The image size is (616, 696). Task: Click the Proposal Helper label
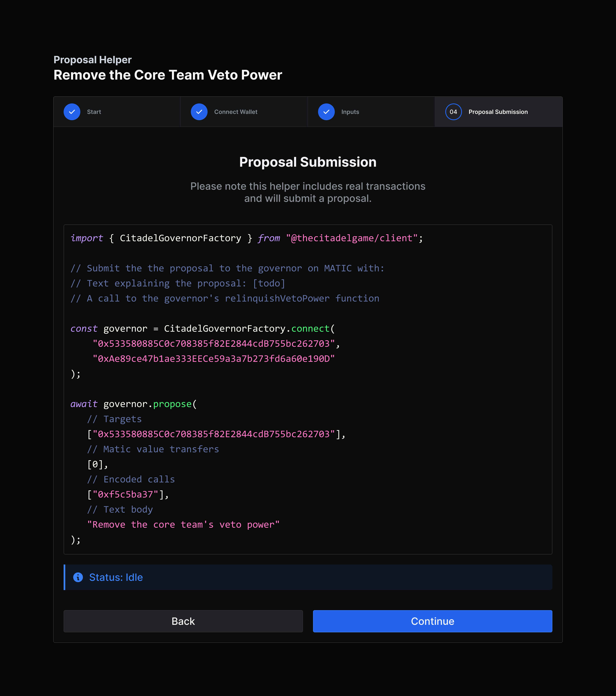[x=92, y=60]
